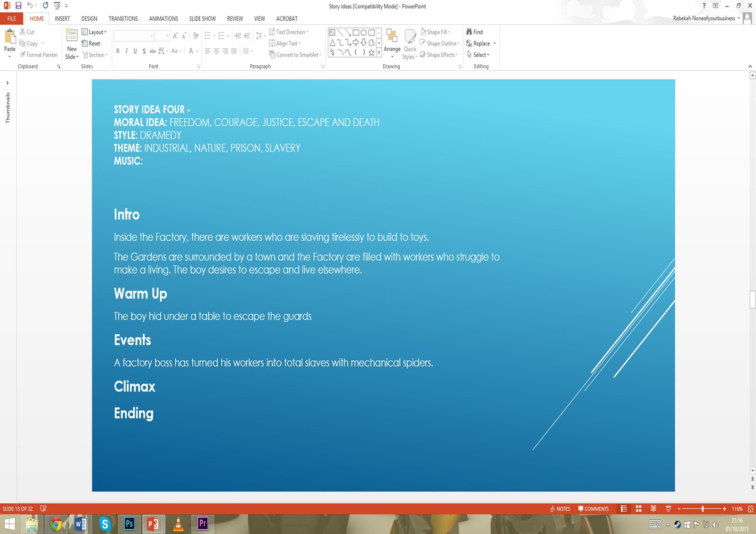Open the SLIDE SHOW tab
Screen dimensions: 756x534
(x=203, y=18)
